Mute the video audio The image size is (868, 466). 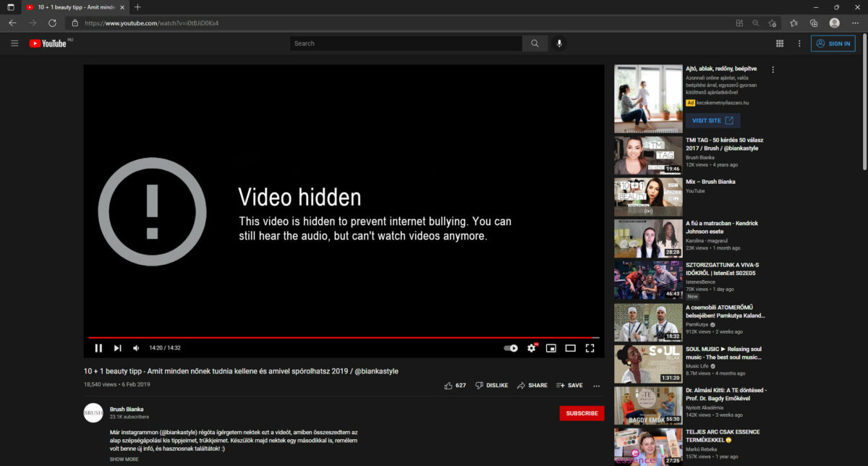pyautogui.click(x=136, y=348)
